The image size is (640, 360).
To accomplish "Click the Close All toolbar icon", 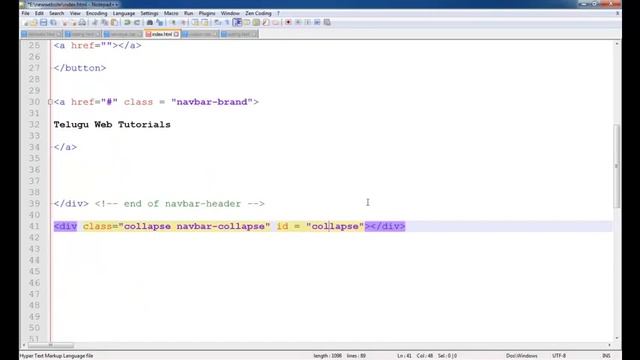I will [74, 22].
